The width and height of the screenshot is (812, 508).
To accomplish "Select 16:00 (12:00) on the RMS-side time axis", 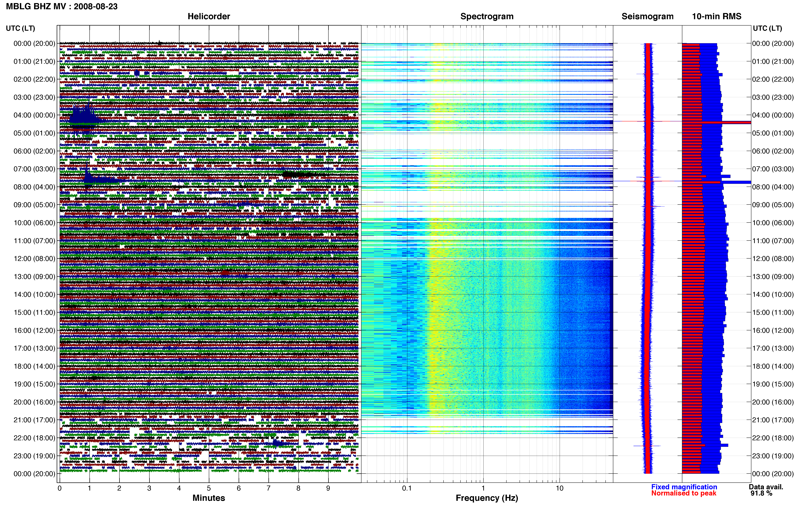I will tap(773, 331).
